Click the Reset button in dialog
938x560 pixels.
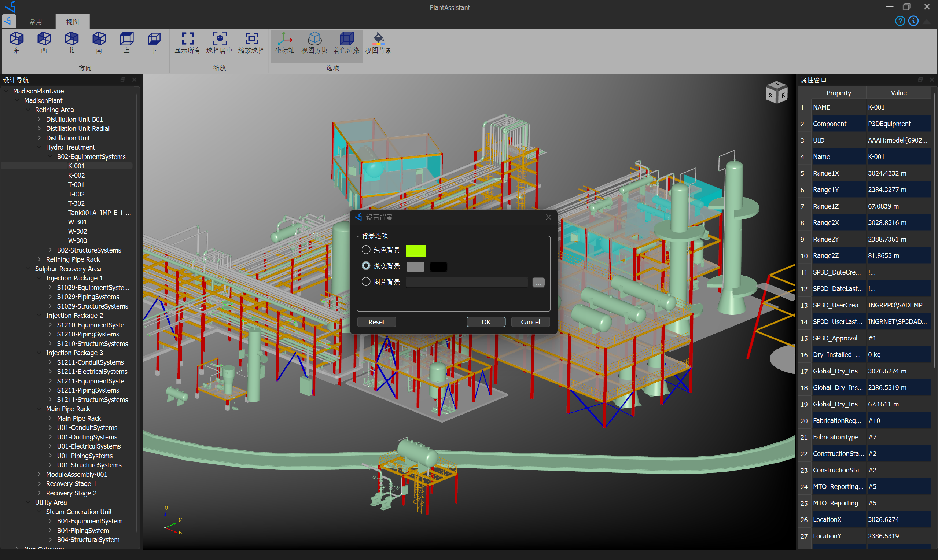(376, 322)
